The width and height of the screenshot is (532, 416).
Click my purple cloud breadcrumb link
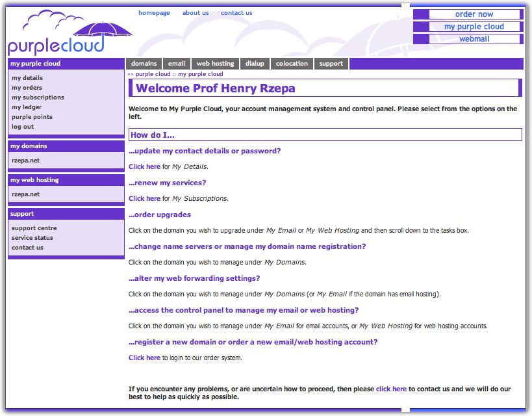tap(201, 74)
